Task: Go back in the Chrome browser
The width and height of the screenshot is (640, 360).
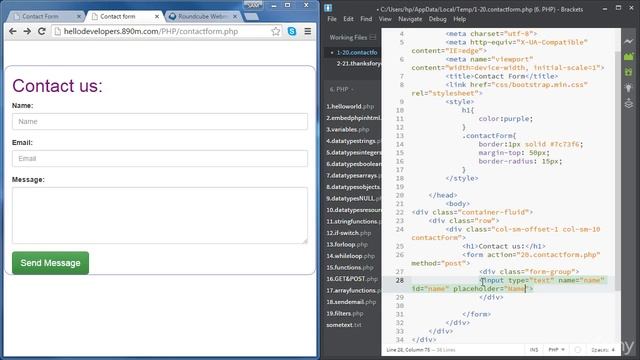Action: click(x=13, y=31)
